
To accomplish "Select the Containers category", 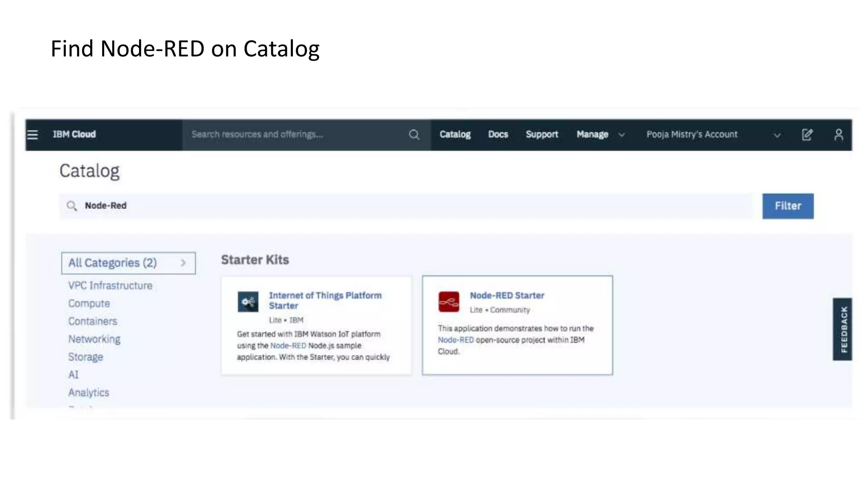I will point(92,321).
